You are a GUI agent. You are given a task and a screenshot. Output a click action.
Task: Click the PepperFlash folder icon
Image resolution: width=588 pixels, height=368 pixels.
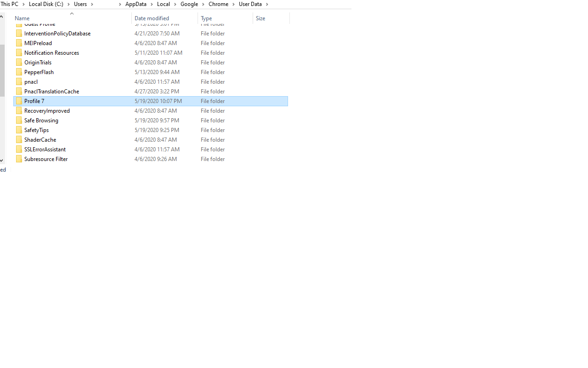click(19, 72)
